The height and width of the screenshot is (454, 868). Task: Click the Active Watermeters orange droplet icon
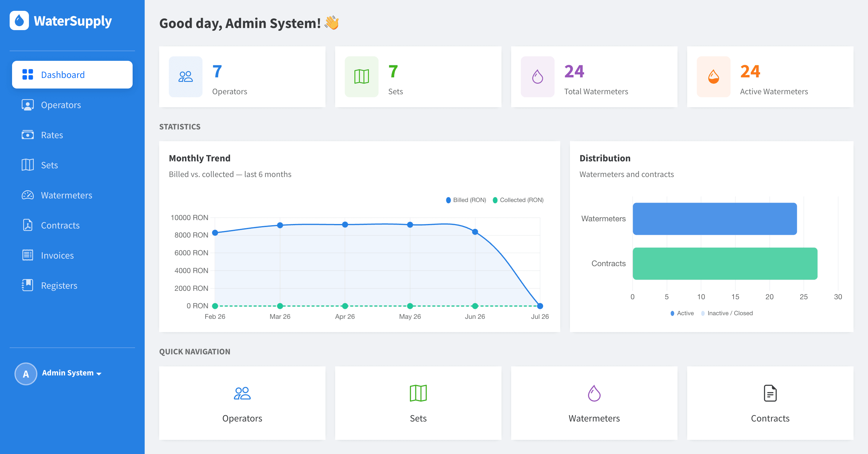point(713,77)
